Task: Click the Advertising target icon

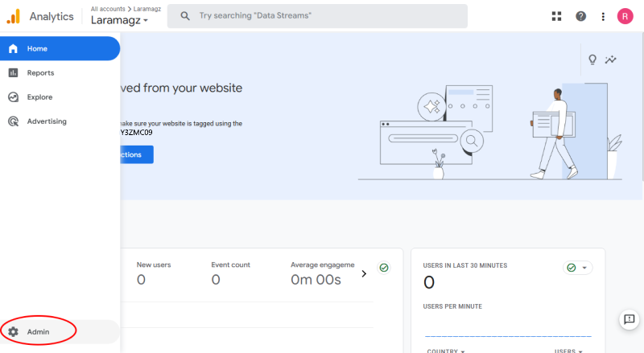Action: point(13,121)
